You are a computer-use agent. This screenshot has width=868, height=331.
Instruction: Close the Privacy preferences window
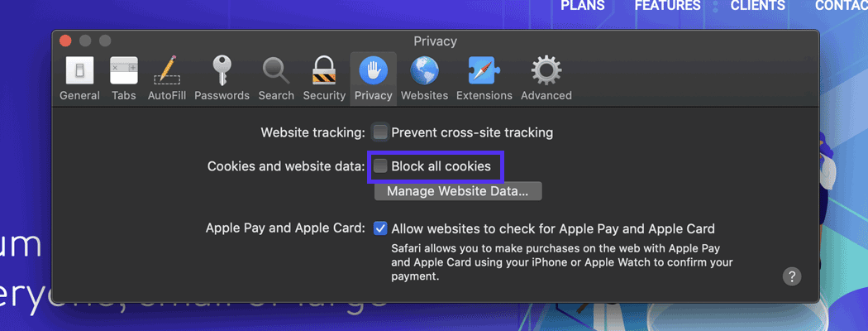(65, 41)
